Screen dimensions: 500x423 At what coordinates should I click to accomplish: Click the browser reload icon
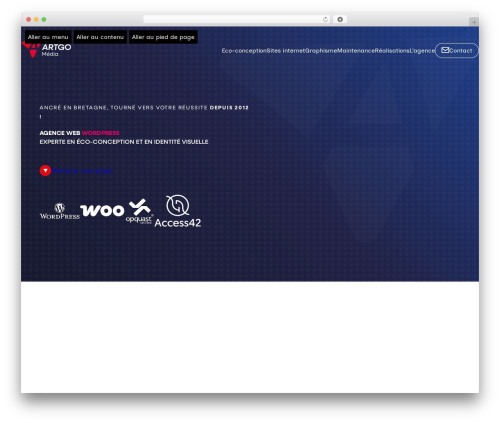tap(325, 19)
